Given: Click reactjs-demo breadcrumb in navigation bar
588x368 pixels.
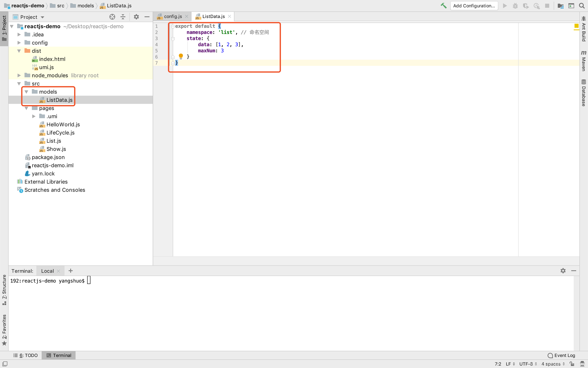Looking at the screenshot, I should coord(24,6).
